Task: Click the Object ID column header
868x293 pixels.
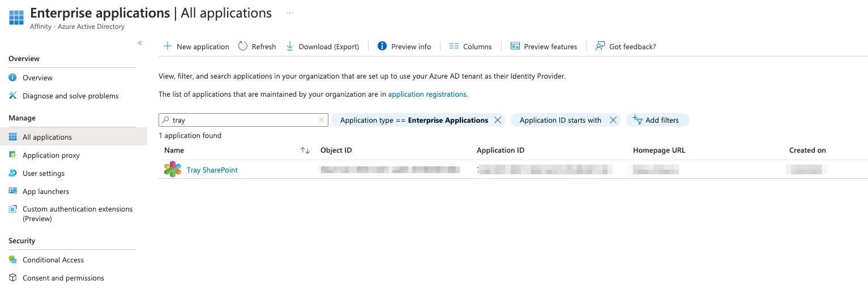Action: pos(336,150)
